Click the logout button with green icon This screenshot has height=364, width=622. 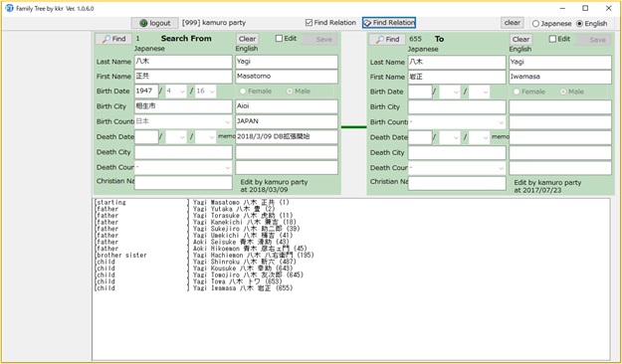point(154,23)
